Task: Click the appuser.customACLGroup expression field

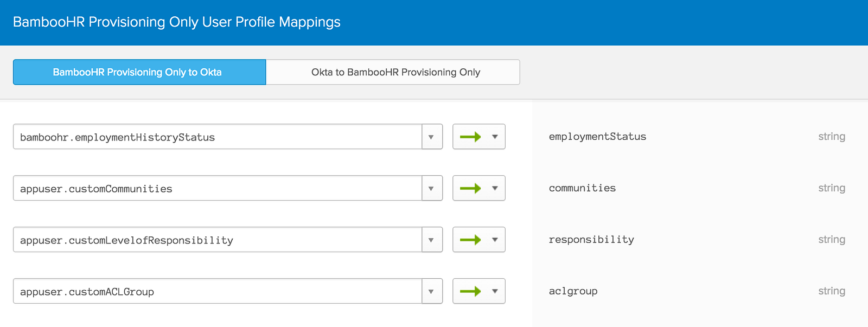Action: pos(217,292)
